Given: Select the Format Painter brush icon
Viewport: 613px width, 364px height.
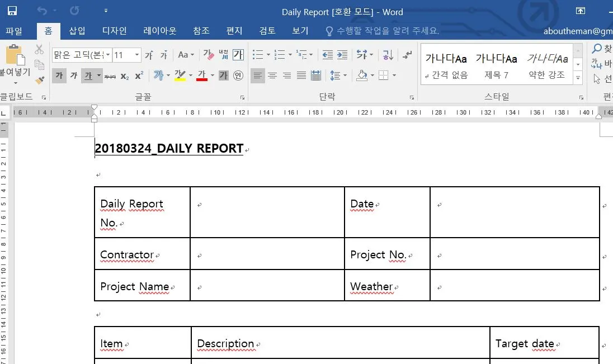Looking at the screenshot, I should (39, 80).
